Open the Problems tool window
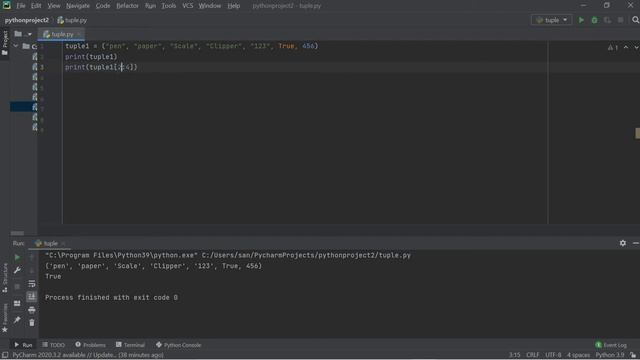Viewport: 640px width, 360px height. tap(90, 345)
